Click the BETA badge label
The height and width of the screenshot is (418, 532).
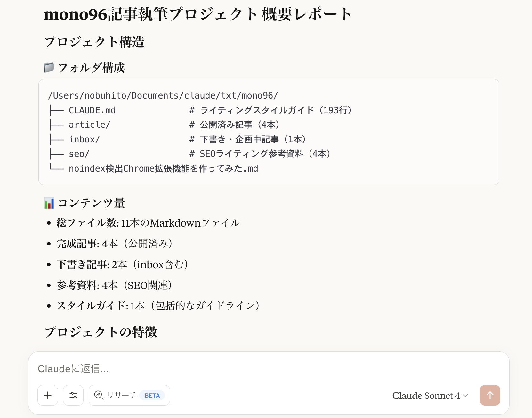pos(152,395)
